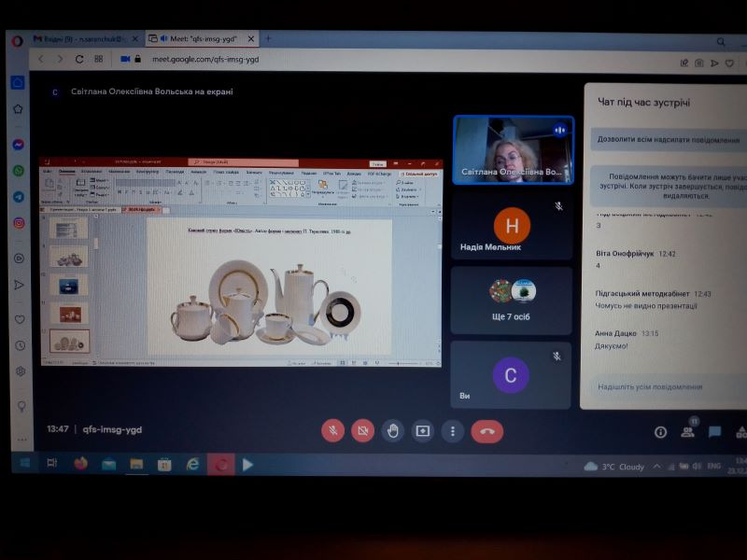Go forward with the browser forward arrow

60,59
